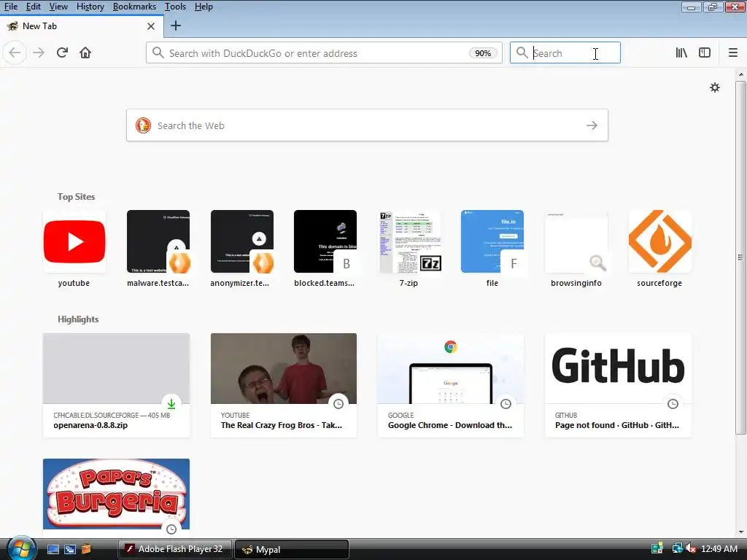Open the Windows Start orb
This screenshot has width=747, height=560.
pyautogui.click(x=21, y=548)
